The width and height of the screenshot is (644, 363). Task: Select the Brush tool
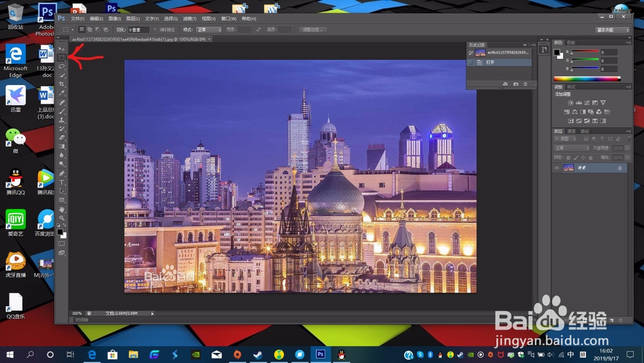(x=62, y=111)
